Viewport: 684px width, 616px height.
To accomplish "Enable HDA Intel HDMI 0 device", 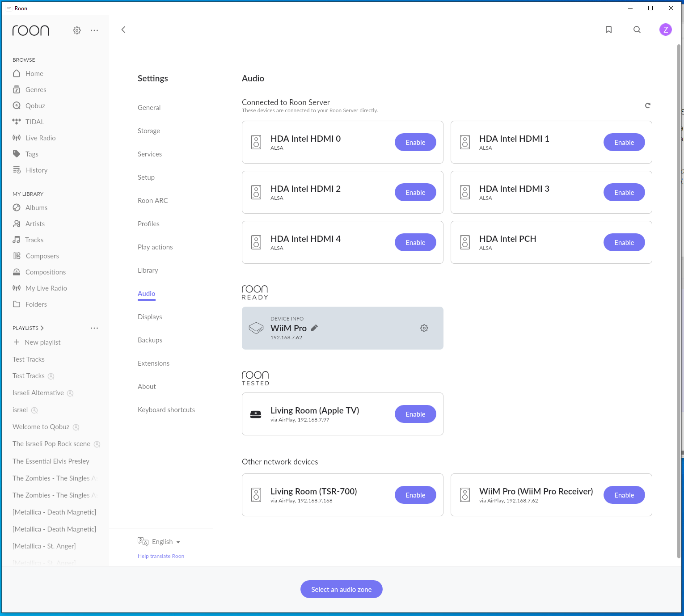I will tap(415, 142).
